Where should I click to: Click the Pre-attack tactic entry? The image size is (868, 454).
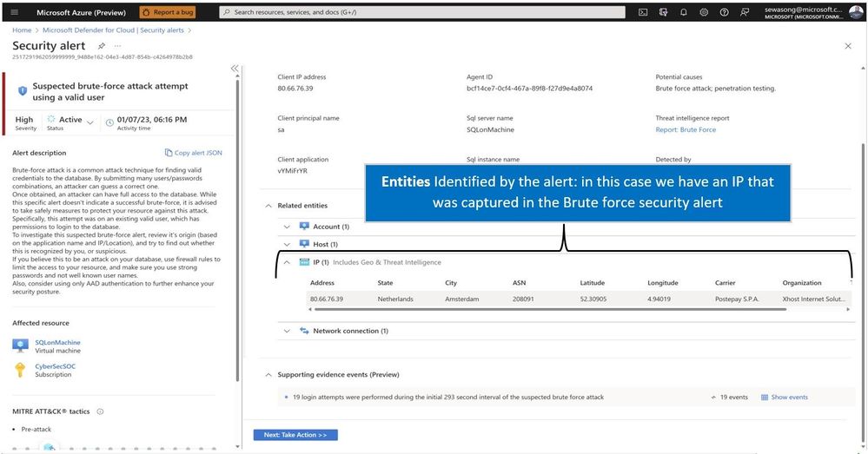(x=36, y=429)
